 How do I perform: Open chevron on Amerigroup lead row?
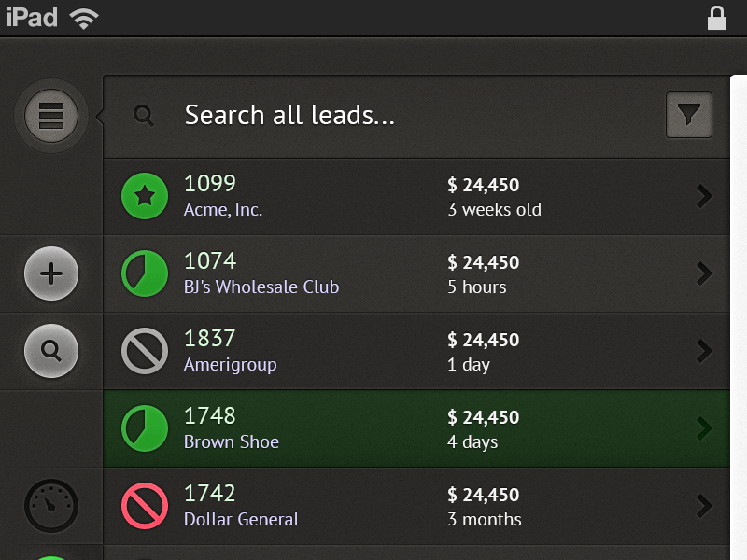tap(704, 351)
